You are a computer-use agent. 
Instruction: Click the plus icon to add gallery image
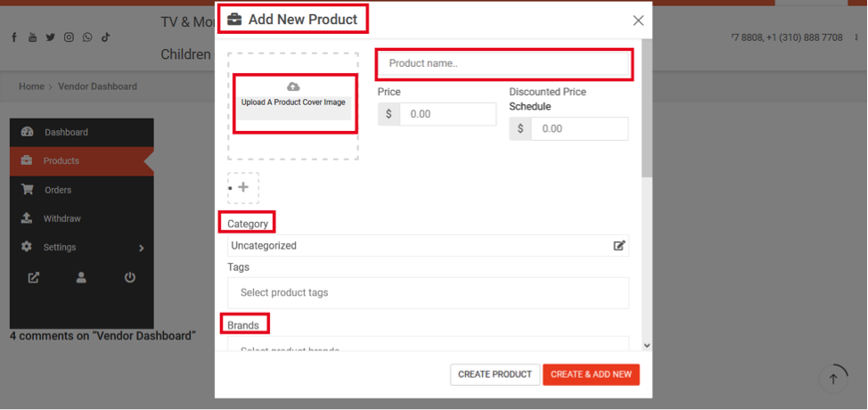point(243,187)
